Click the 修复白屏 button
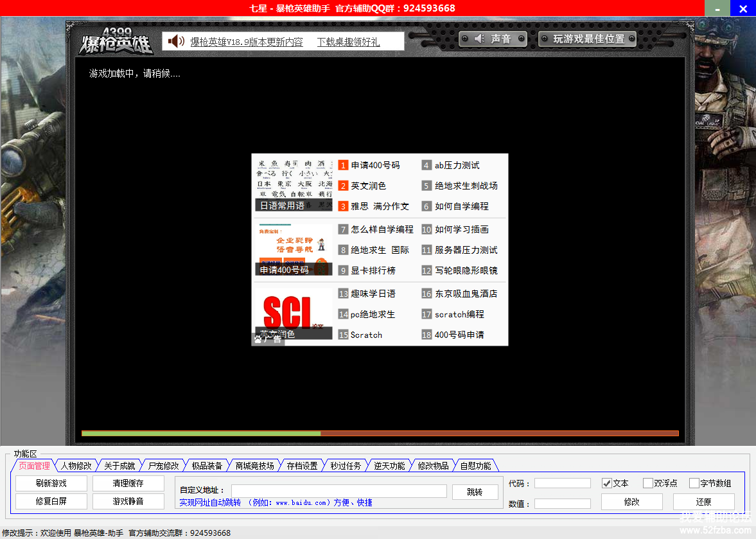This screenshot has height=539, width=756. pos(51,501)
